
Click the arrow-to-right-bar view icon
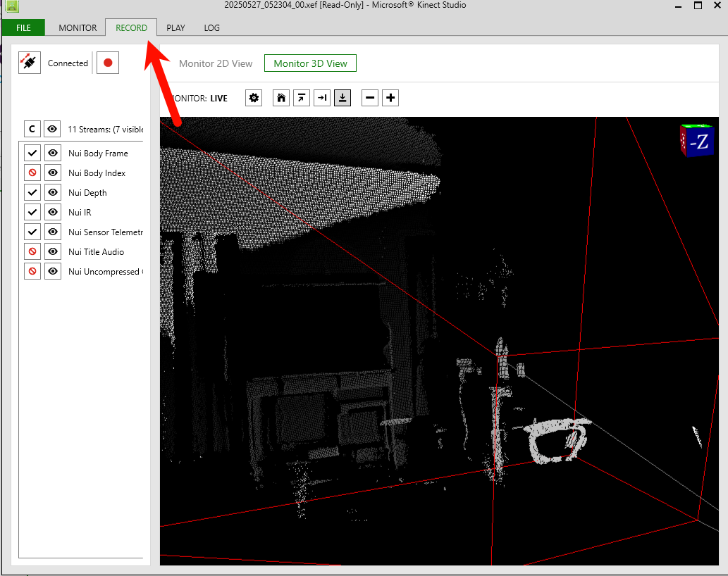tap(322, 98)
